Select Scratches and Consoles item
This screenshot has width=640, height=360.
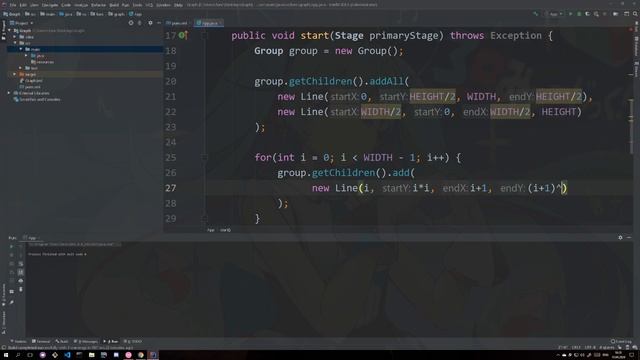pyautogui.click(x=37, y=99)
